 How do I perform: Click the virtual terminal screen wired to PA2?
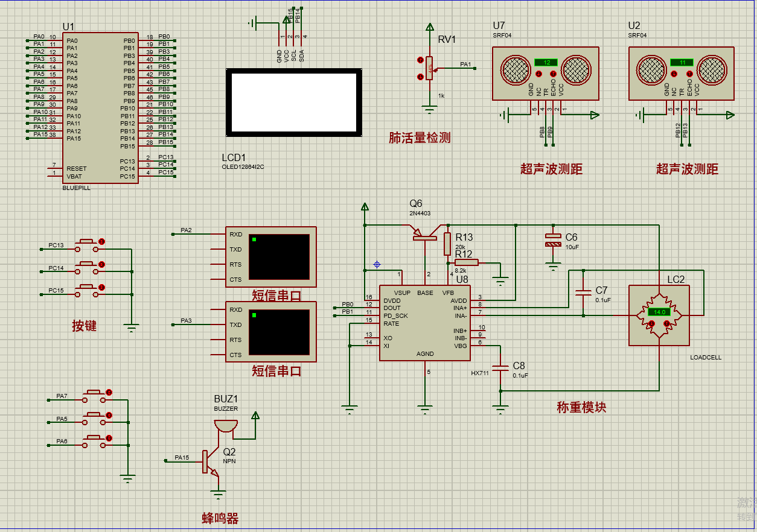[x=279, y=257]
